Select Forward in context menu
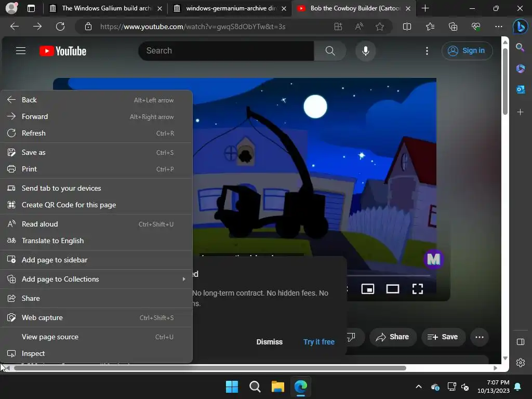The image size is (532, 399). click(x=96, y=116)
